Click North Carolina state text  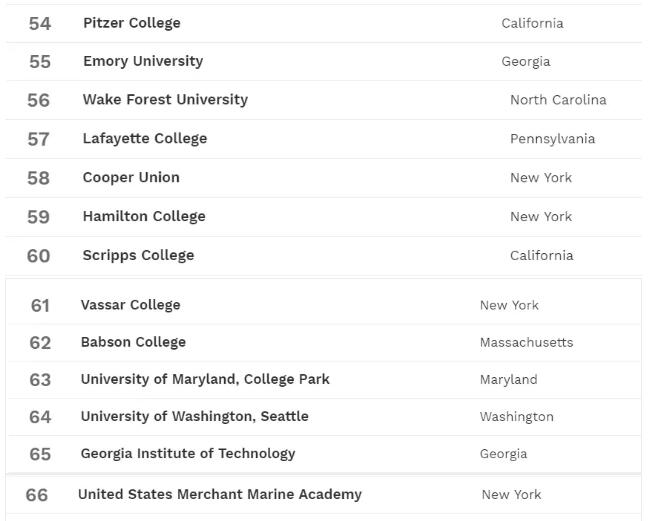[x=558, y=100]
